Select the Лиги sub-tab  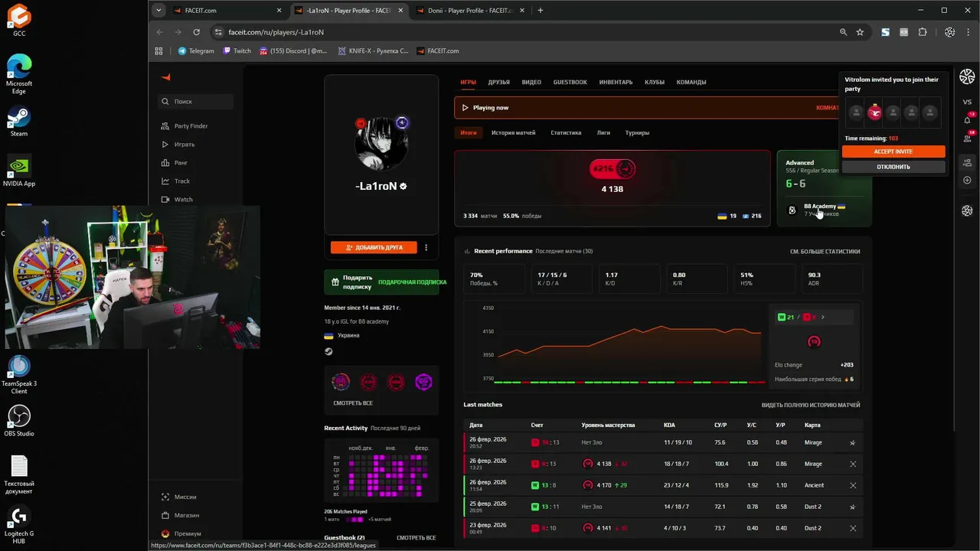[x=603, y=132]
